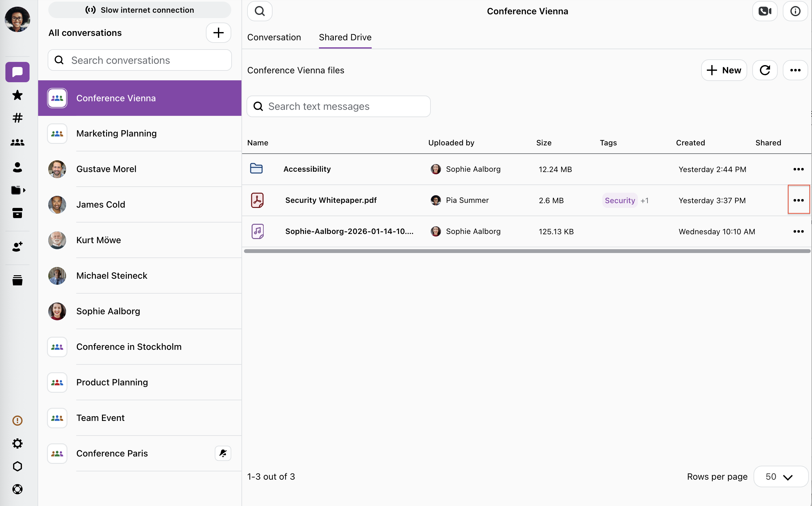Click the archive box sidebar icon
This screenshot has height=506, width=812.
click(x=17, y=213)
